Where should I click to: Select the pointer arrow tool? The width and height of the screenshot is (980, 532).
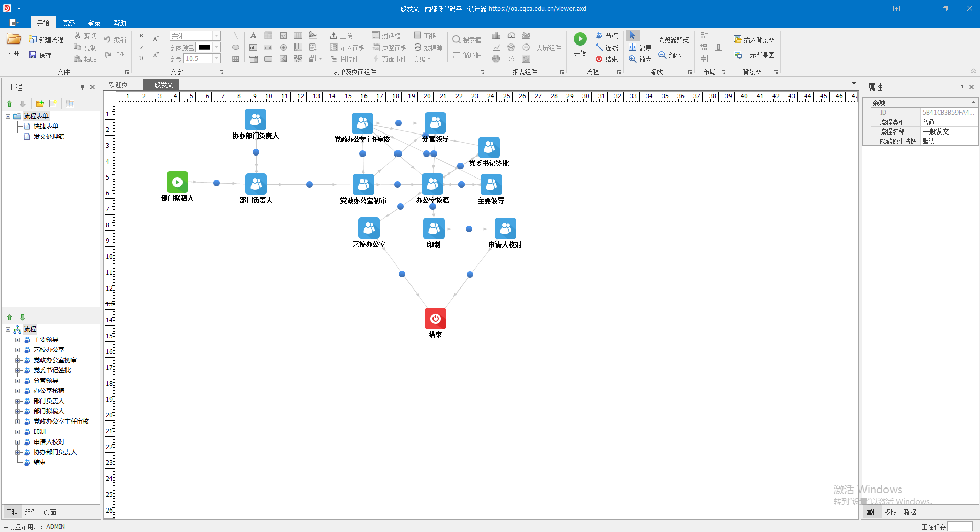[632, 36]
